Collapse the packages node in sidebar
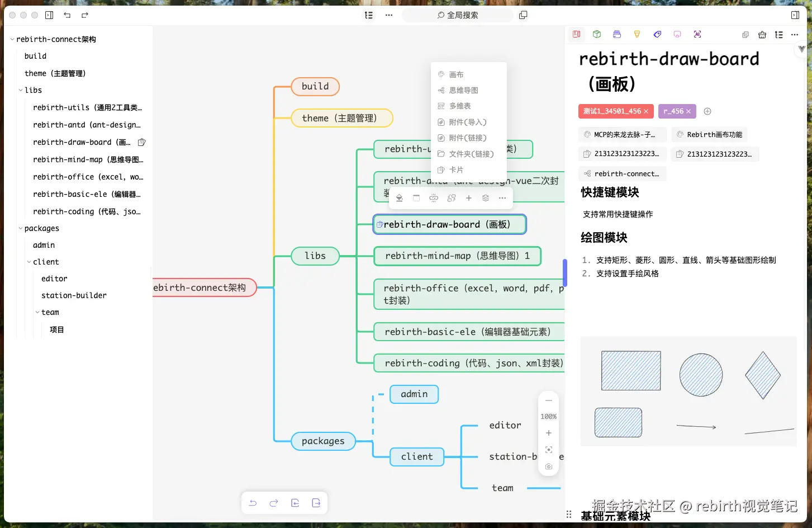 [20, 228]
